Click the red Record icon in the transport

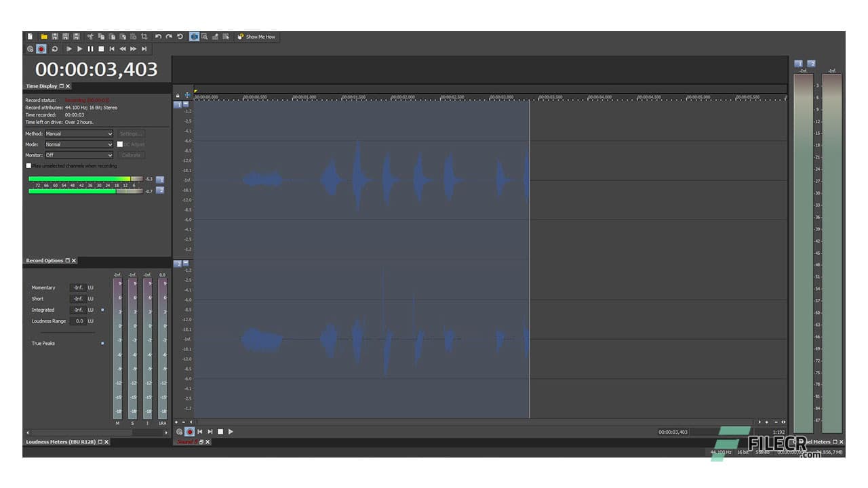[41, 49]
